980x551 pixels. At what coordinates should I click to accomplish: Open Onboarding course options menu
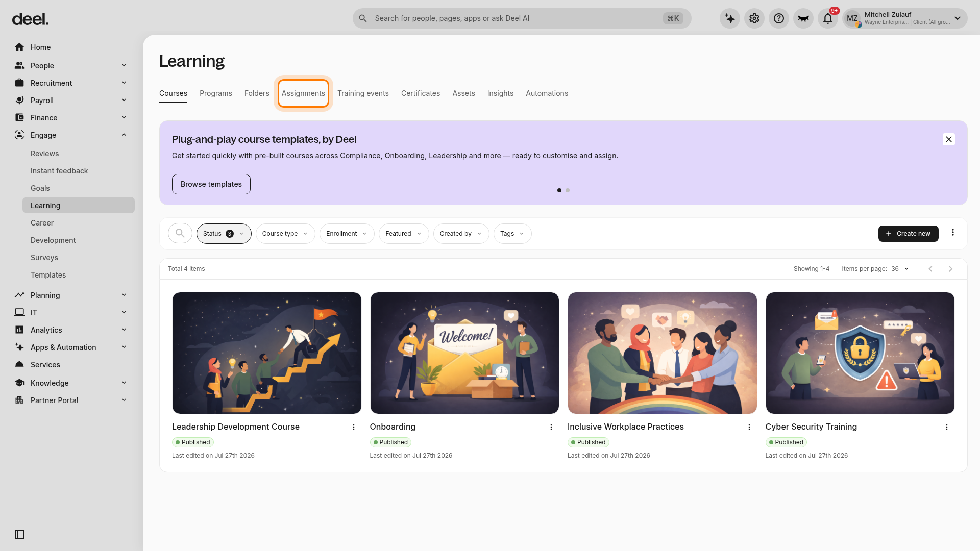[551, 427]
